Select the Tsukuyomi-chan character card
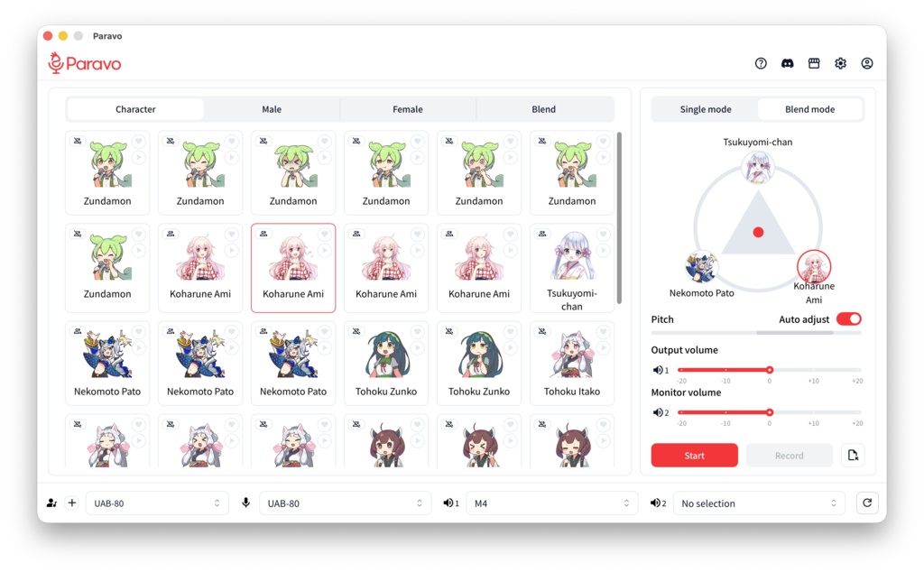 coord(571,268)
